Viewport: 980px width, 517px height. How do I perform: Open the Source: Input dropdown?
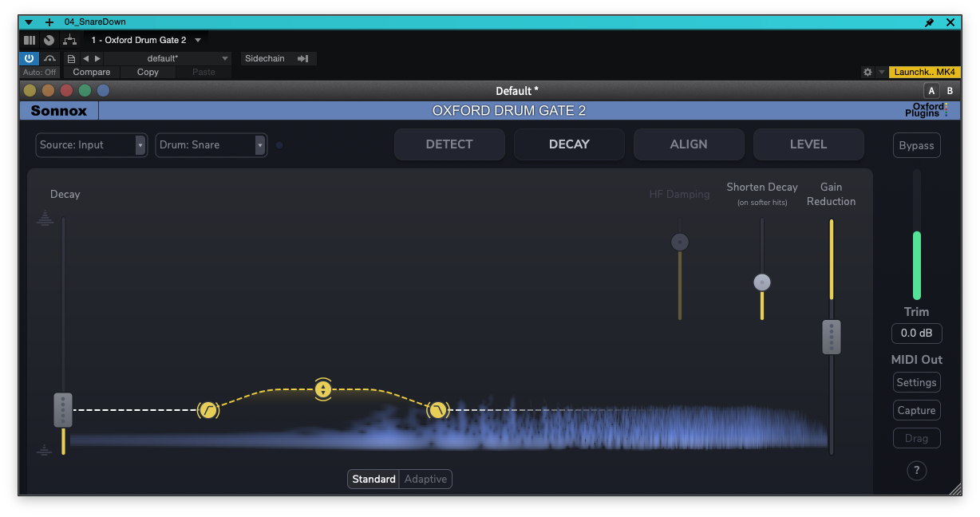pos(92,145)
